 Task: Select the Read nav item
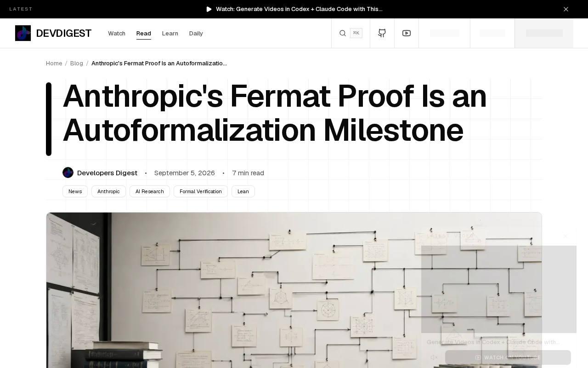point(144,33)
